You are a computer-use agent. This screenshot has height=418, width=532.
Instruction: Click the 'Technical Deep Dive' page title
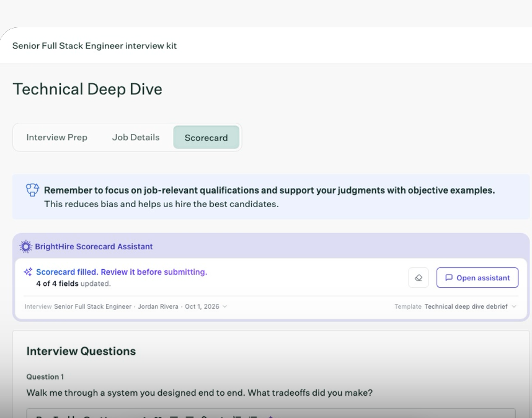[x=87, y=89]
